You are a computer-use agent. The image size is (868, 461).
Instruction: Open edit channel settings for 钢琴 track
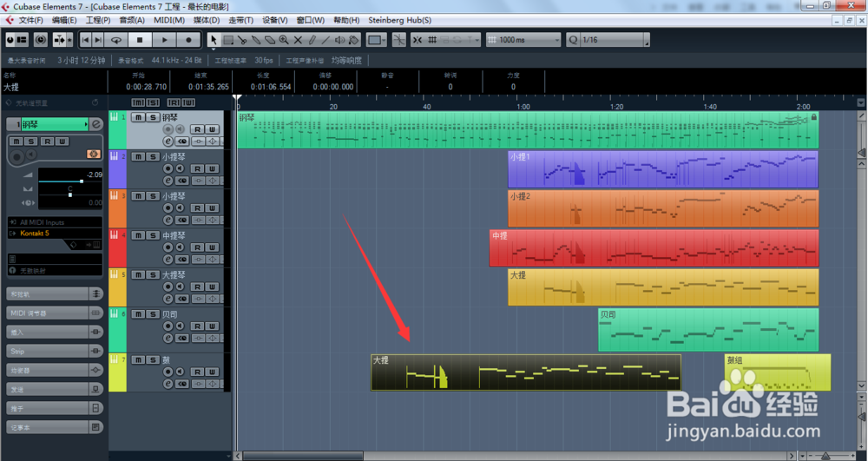coord(168,142)
